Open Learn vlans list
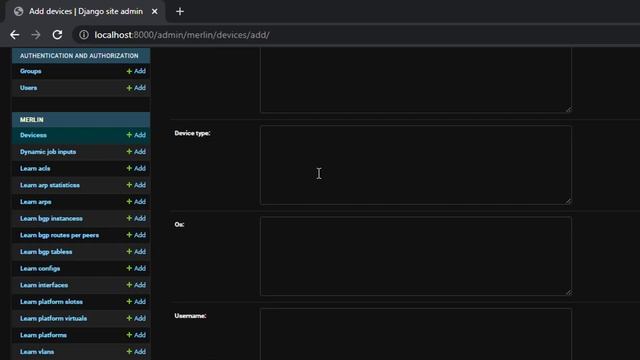The width and height of the screenshot is (640, 360). 37,352
